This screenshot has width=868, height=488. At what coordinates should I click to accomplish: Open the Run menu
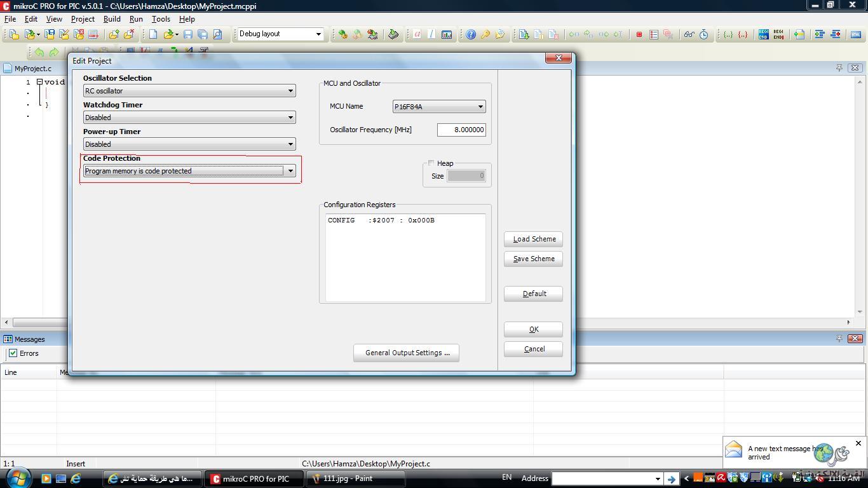(136, 19)
